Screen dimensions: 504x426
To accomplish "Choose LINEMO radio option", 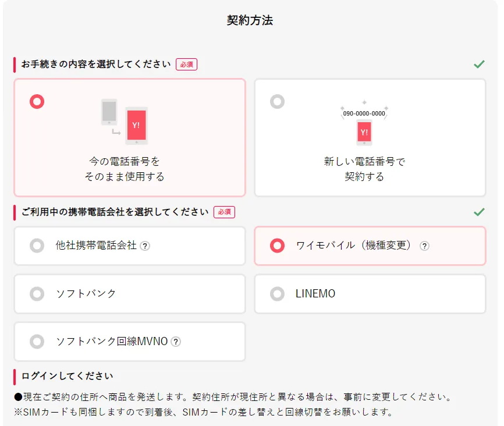I will coord(278,294).
